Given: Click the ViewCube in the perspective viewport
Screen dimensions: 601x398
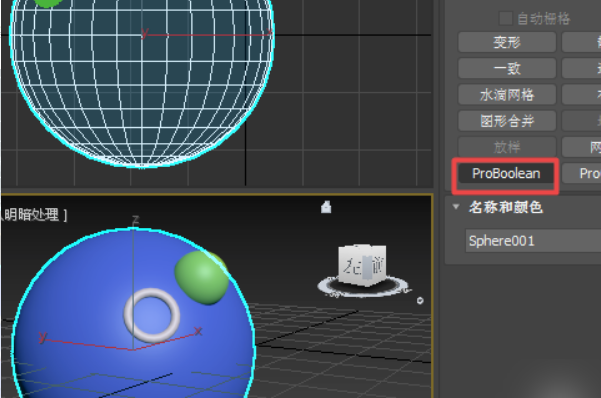Looking at the screenshot, I should (x=362, y=265).
